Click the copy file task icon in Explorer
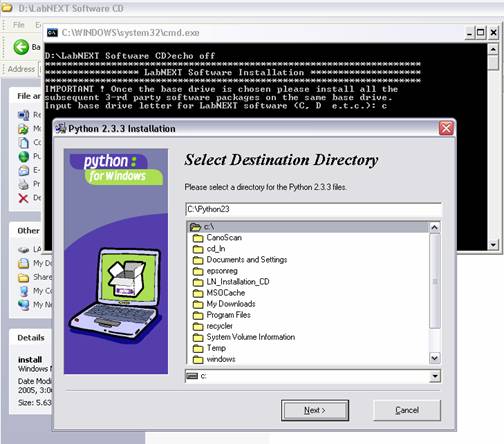Screen dimensions: 504x444 click(23, 143)
